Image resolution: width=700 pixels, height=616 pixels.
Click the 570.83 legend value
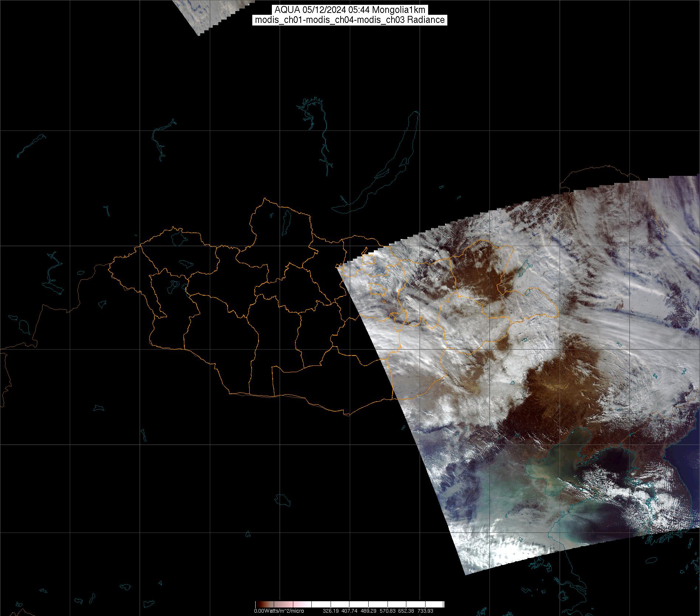click(387, 611)
